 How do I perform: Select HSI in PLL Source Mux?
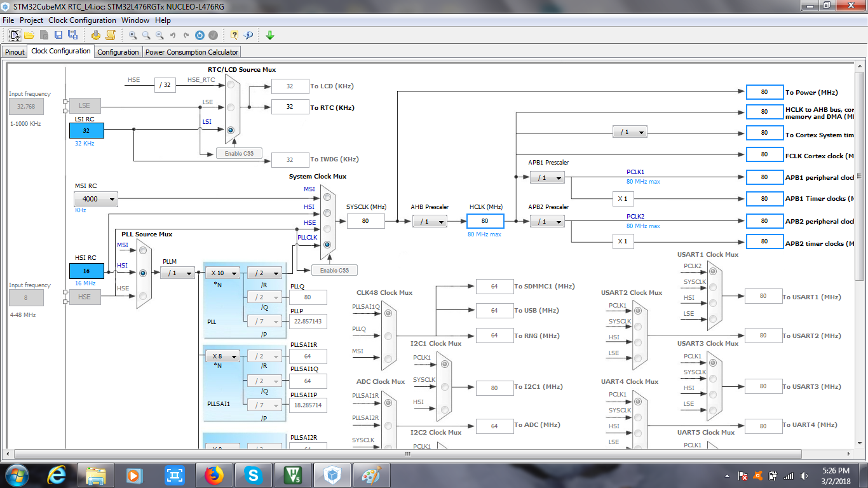(142, 273)
